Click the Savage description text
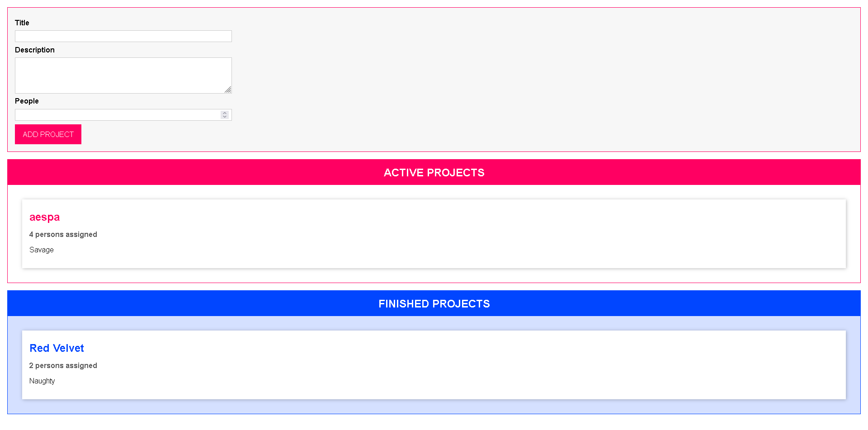 [41, 250]
